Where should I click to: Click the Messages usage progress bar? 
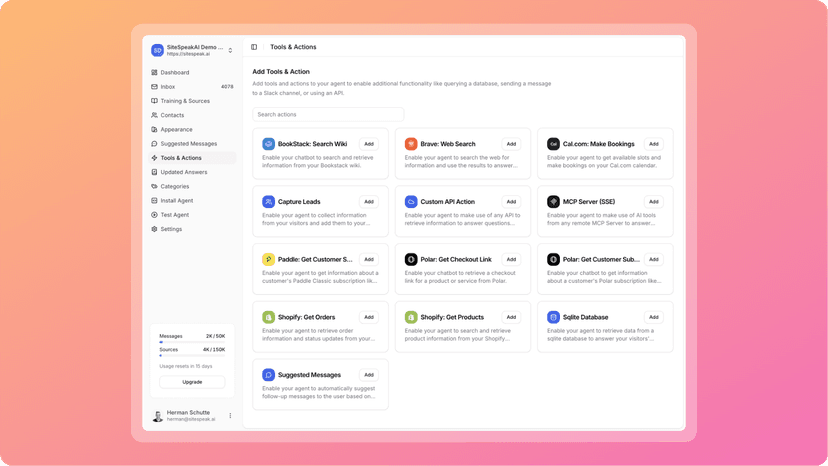(x=192, y=342)
